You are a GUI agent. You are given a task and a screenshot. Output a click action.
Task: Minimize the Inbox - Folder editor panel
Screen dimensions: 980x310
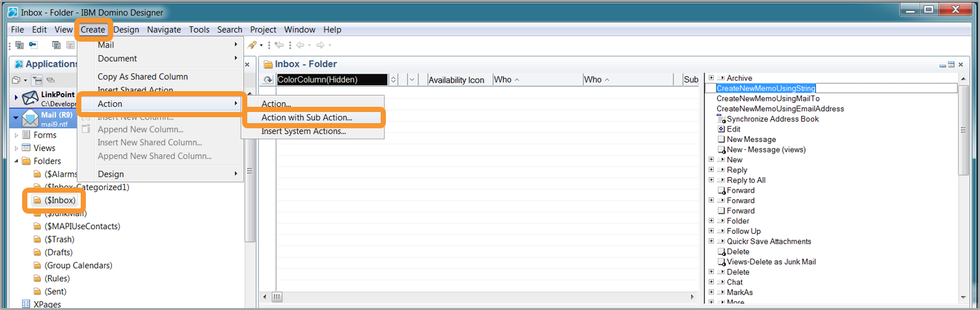(943, 64)
